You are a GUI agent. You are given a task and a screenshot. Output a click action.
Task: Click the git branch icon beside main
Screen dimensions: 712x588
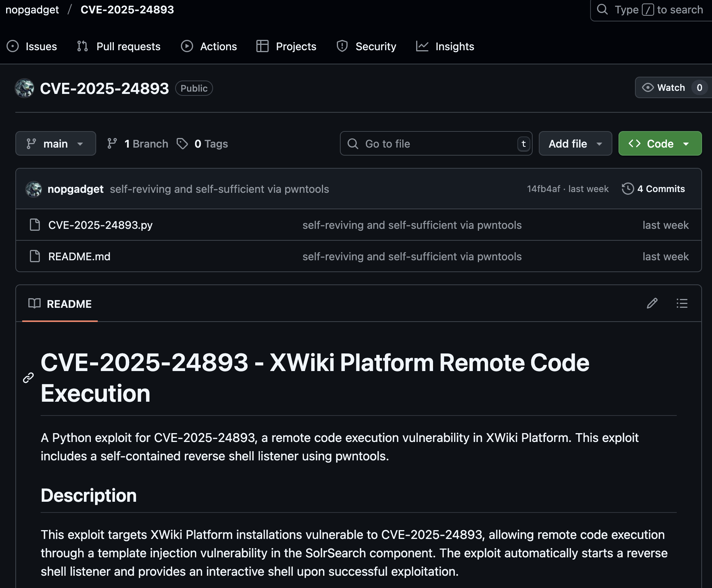point(31,144)
